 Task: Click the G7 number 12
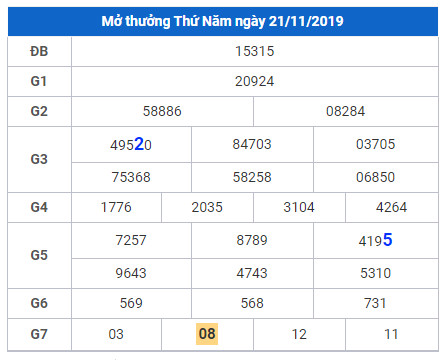[x=299, y=334]
